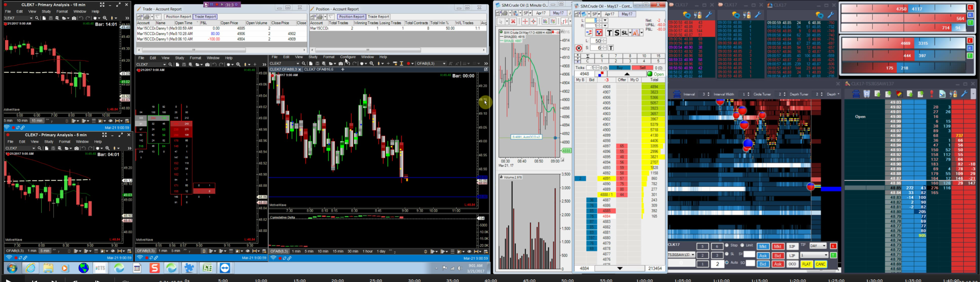Click the green T button beside the 714 / 94 bar
The height and width of the screenshot is (282, 980).
tap(970, 23)
